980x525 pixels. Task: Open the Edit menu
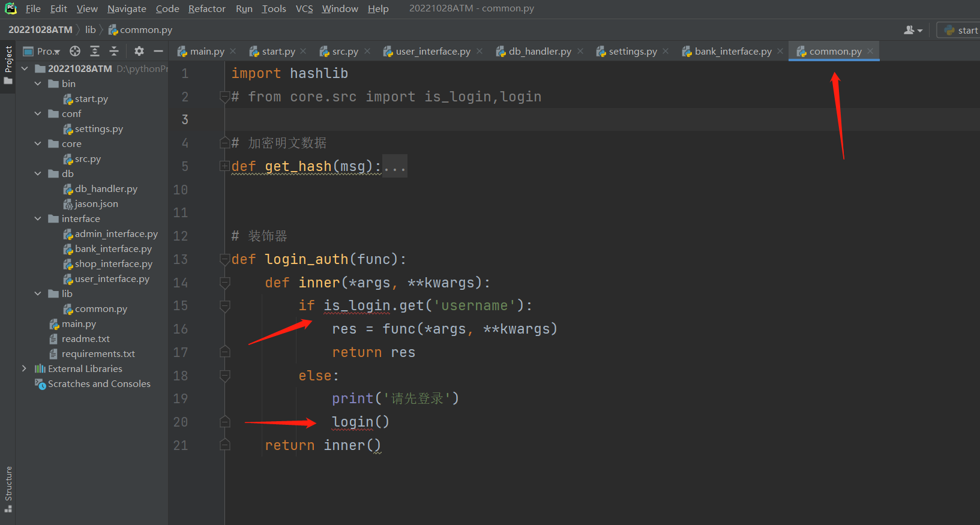pos(59,8)
